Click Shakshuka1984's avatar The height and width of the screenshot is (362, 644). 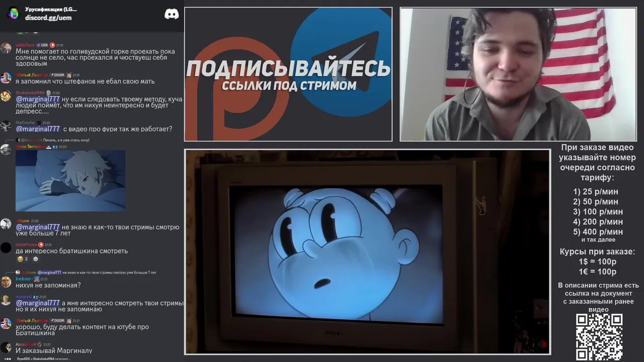click(x=6, y=96)
